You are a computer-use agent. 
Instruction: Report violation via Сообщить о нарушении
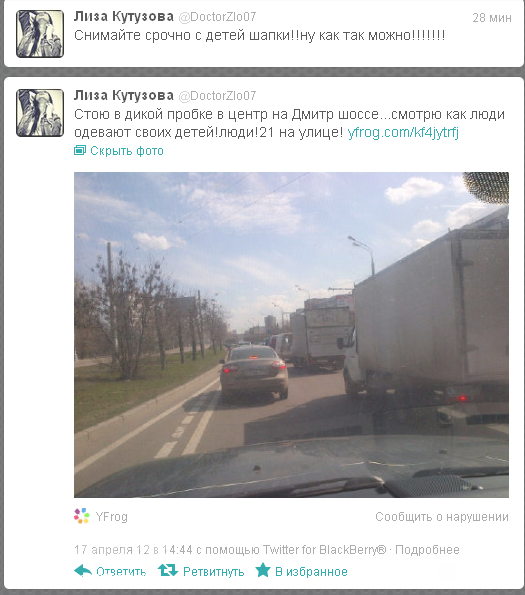442,517
